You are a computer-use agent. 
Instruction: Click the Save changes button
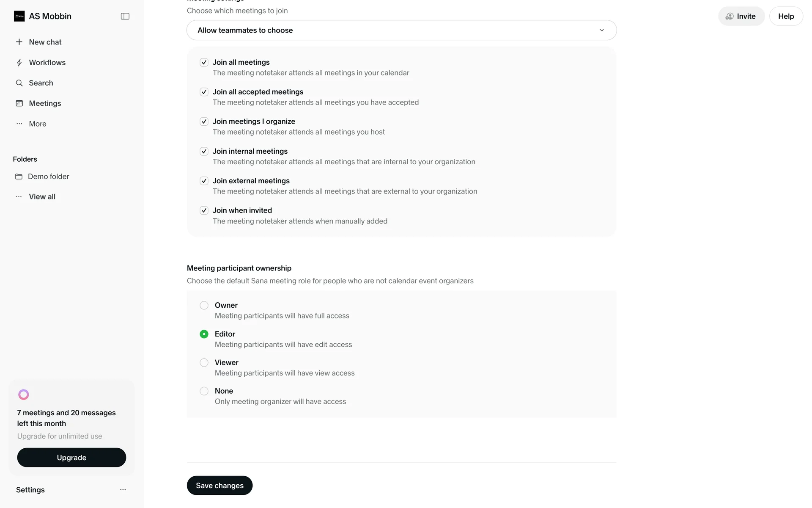click(219, 485)
